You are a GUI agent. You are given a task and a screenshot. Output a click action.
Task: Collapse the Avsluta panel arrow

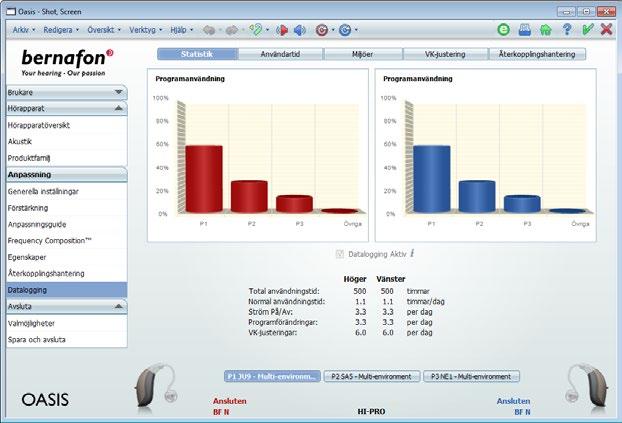click(x=118, y=306)
